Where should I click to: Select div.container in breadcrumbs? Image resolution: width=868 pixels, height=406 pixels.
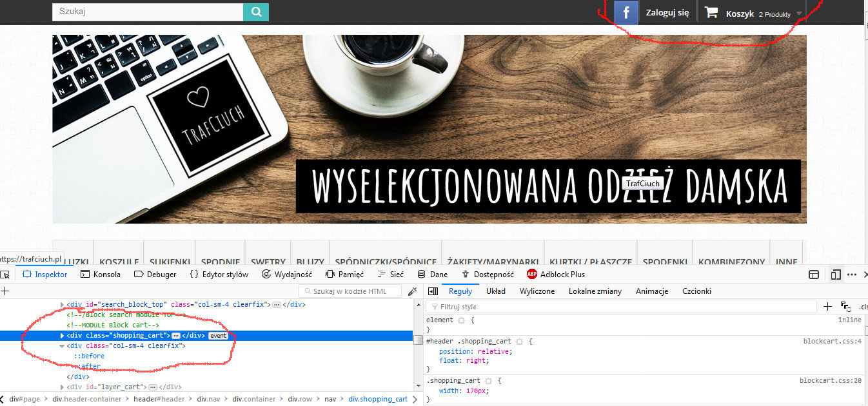tap(254, 400)
